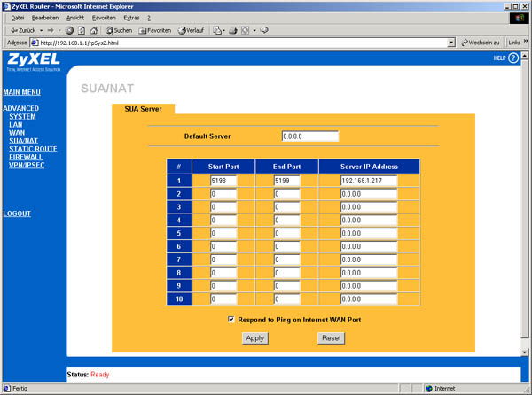Image resolution: width=532 pixels, height=395 pixels.
Task: Click the Wechseln zu go button
Action: click(x=481, y=42)
